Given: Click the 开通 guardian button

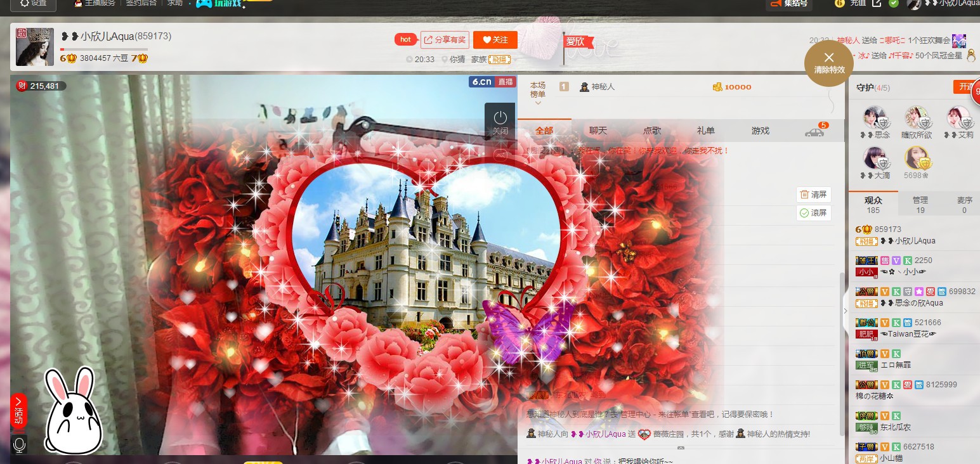Looking at the screenshot, I should [965, 87].
